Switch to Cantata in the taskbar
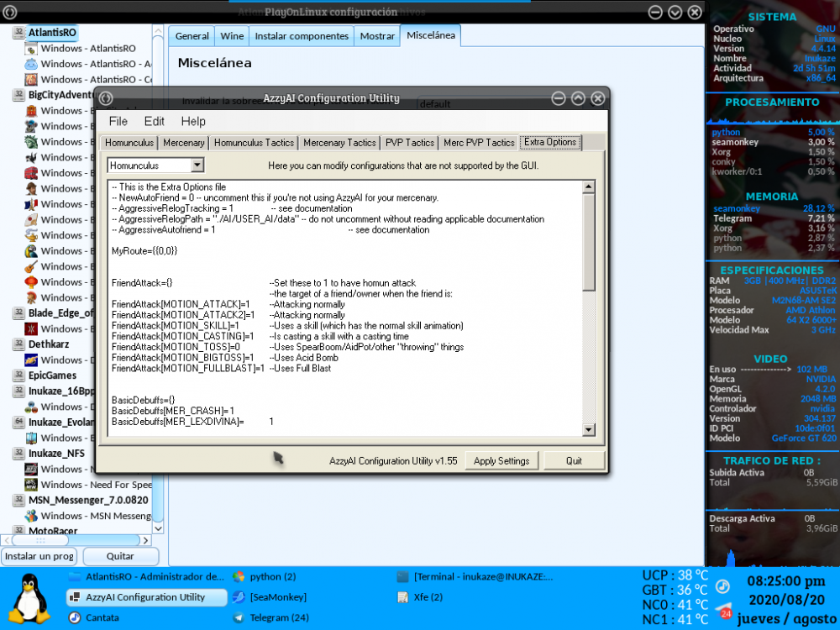The height and width of the screenshot is (630, 840). click(x=102, y=617)
